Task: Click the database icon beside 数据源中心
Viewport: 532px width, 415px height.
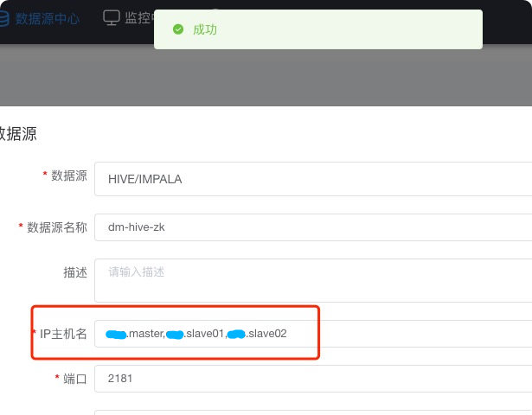Action: pyautogui.click(x=3, y=18)
